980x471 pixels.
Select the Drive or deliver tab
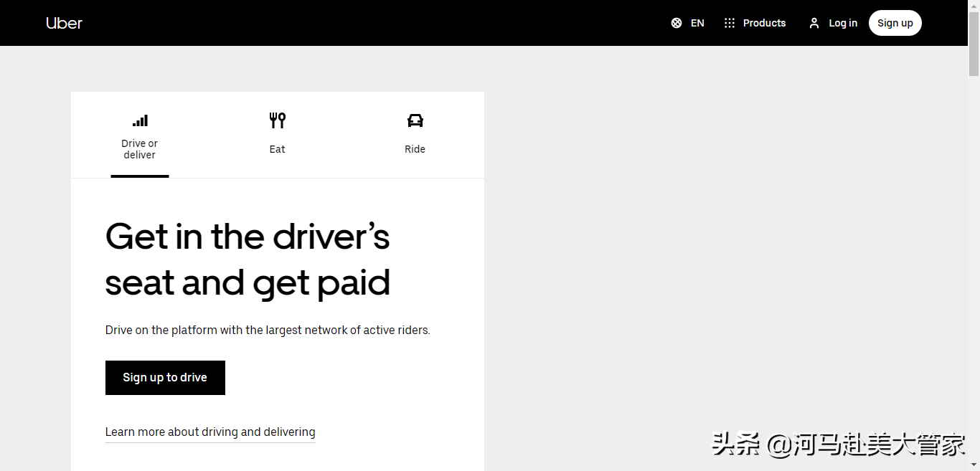140,135
